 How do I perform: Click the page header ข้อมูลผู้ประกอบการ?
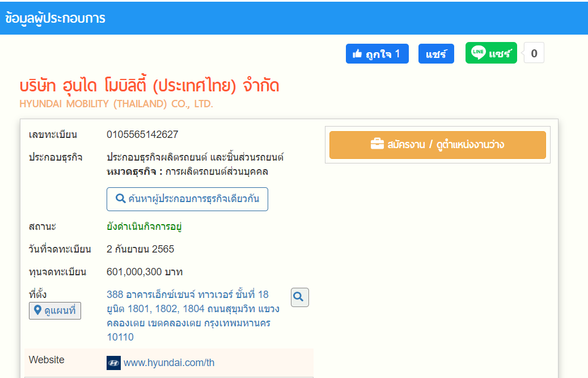pyautogui.click(x=55, y=18)
